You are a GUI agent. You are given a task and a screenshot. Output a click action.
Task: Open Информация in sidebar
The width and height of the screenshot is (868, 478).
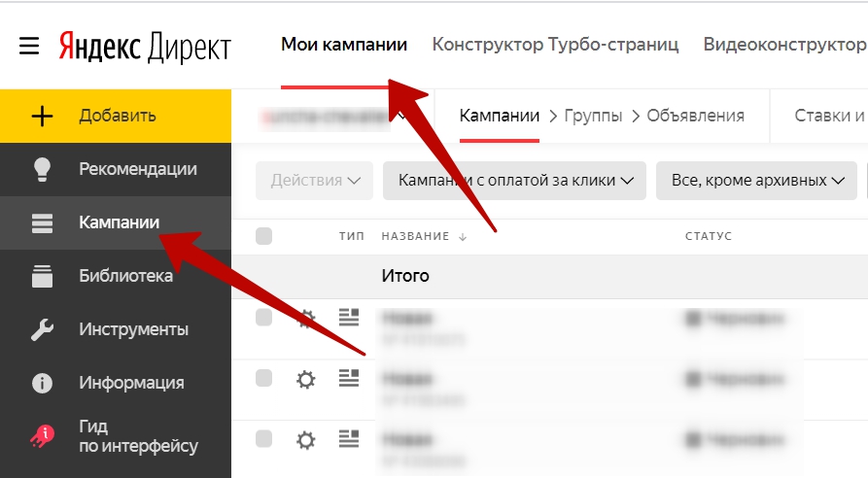[x=116, y=383]
